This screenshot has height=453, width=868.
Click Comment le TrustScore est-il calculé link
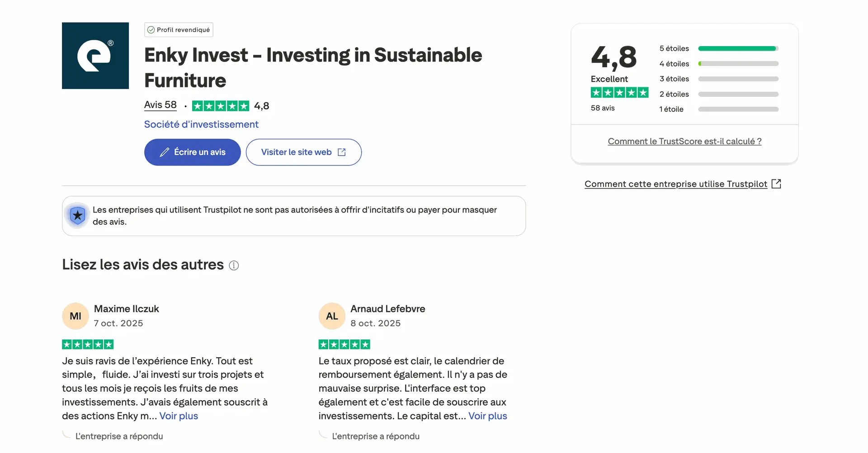click(684, 141)
